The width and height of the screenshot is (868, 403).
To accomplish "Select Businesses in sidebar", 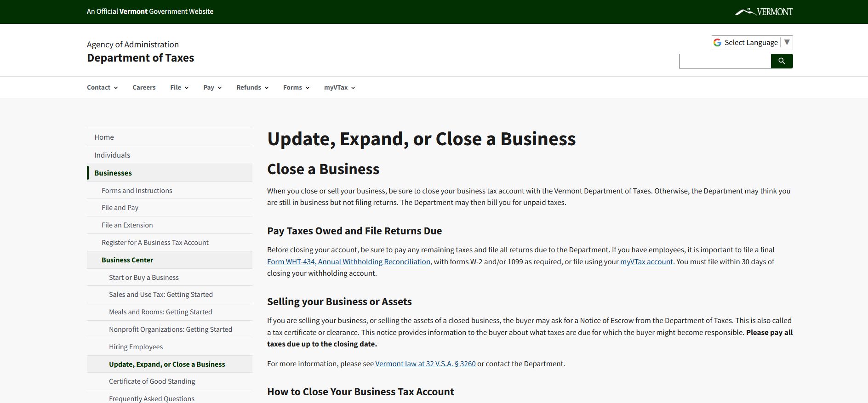I will [170, 173].
